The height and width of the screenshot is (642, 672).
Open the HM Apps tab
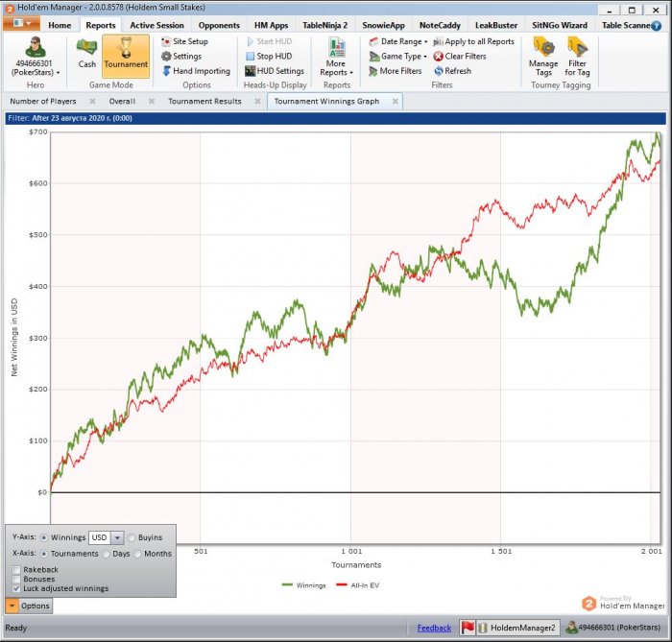coord(271,25)
